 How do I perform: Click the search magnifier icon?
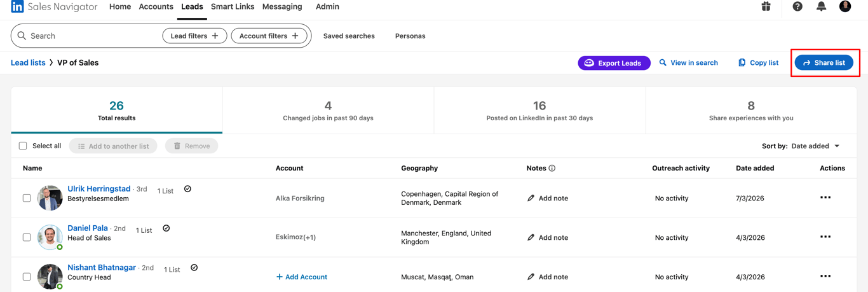tap(22, 36)
